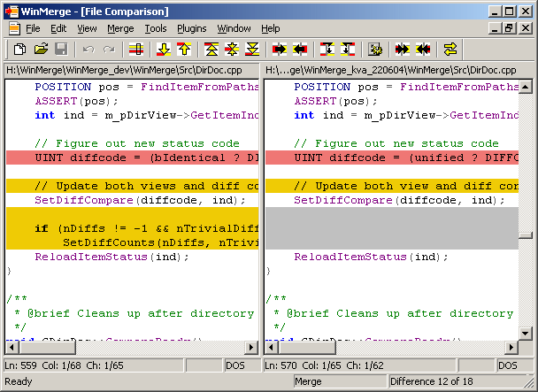
Task: Click 'Difference 12 of 18' status text
Action: click(x=431, y=381)
